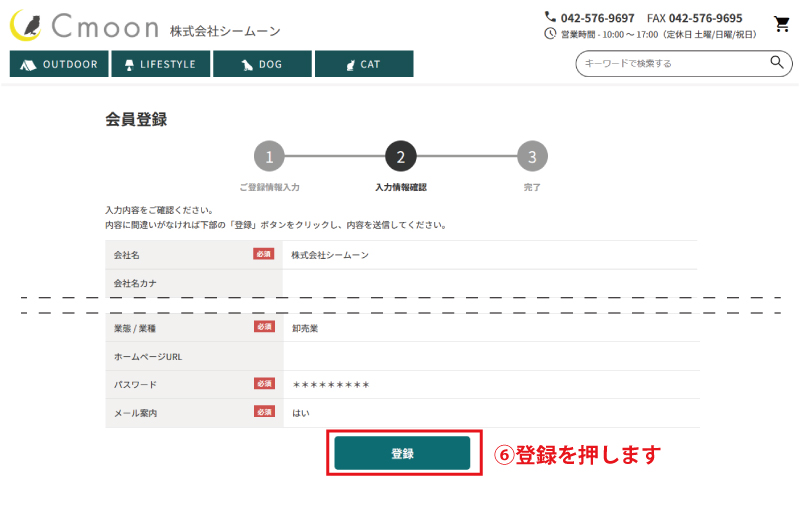This screenshot has width=800, height=530.
Task: Click the cat icon in CAT menu
Action: [350, 65]
